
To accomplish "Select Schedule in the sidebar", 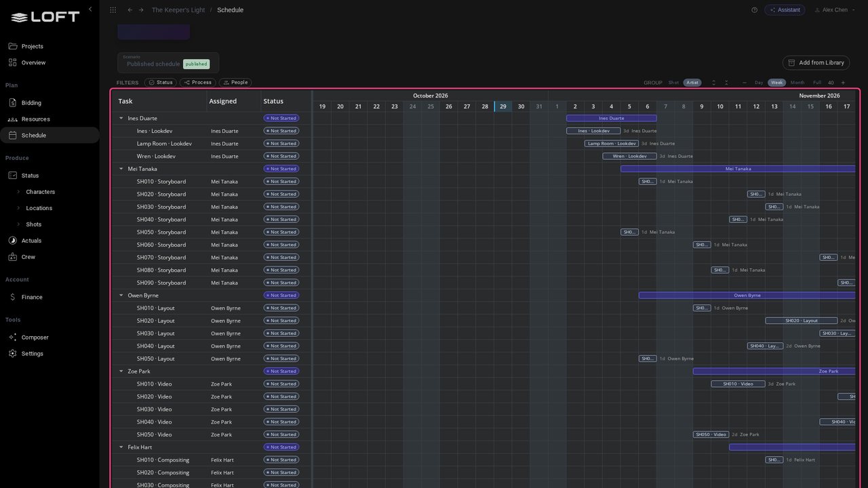I will 50,136.
